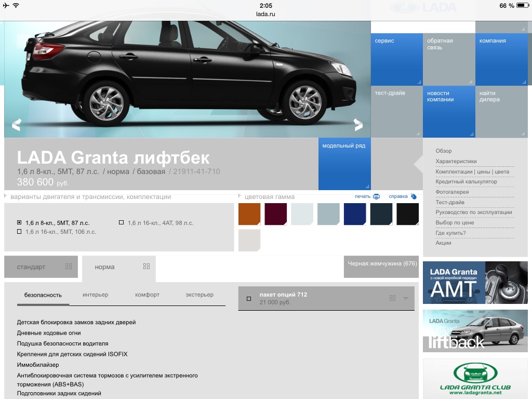This screenshot has height=399, width=532.
Task: Switch to the экстерьер tab
Action: [199, 295]
